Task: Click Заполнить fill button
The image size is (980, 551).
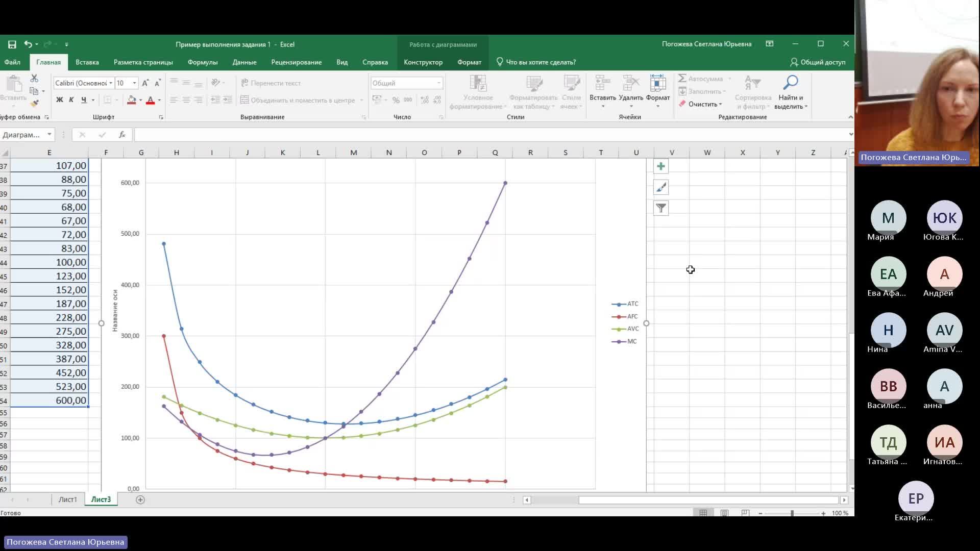Action: [x=702, y=91]
